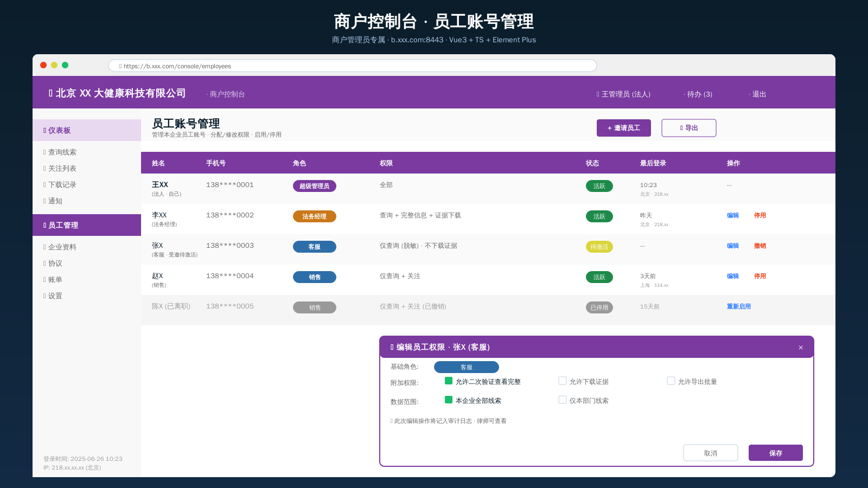Screen dimensions: 868x488
Task: Click the 法务经理 role badge
Action: tap(315, 216)
